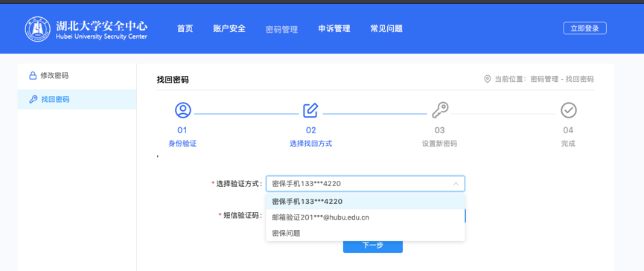Choose the 密保问题 option
Image resolution: width=644 pixels, height=271 pixels.
[365, 233]
